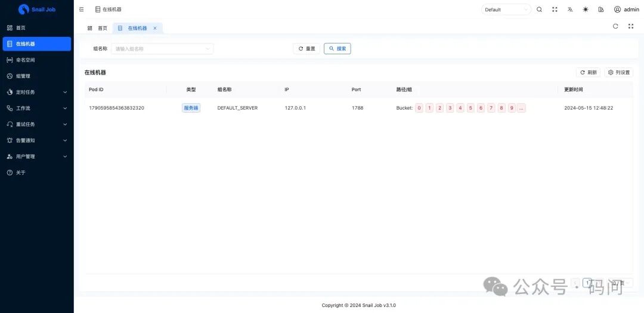Click the Pod ID column header
This screenshot has height=313, width=644.
point(96,89)
